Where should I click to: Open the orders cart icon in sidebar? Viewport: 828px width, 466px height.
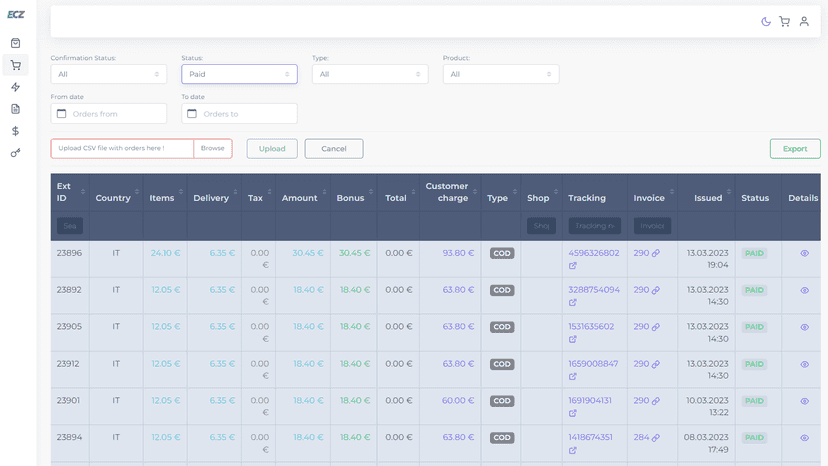coord(15,65)
